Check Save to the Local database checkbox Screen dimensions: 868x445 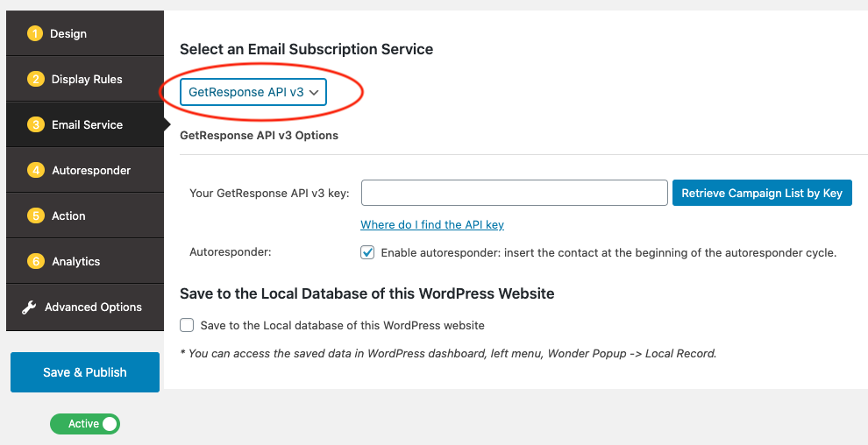coord(187,325)
